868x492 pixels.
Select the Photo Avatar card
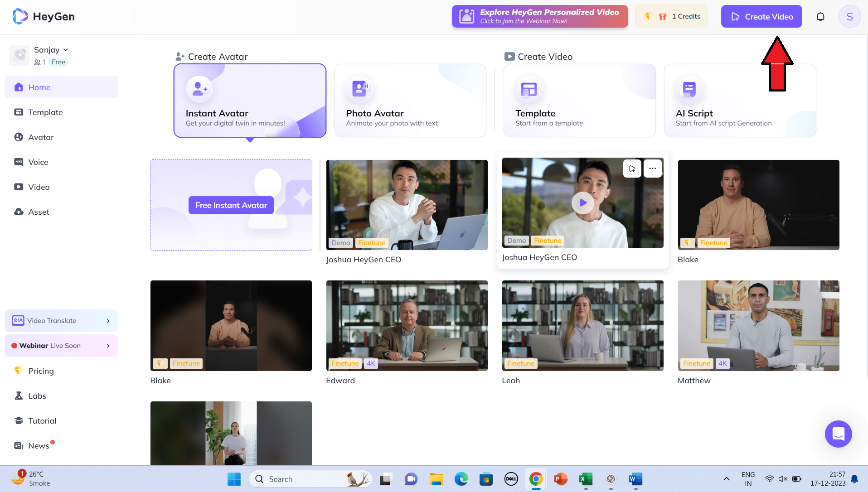410,101
